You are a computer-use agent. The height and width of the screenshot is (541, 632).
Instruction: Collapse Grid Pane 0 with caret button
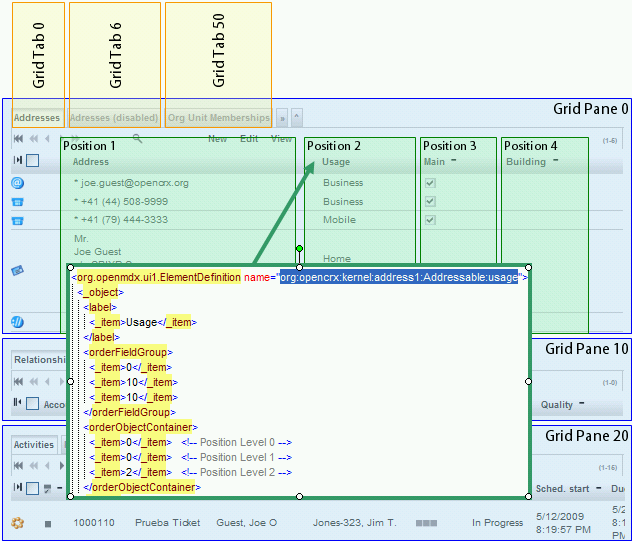[297, 117]
